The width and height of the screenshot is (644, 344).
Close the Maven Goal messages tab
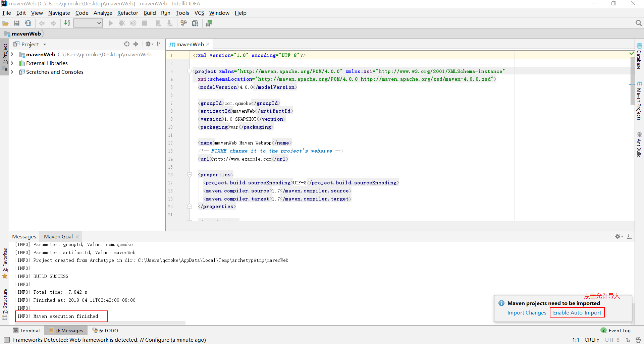coord(77,237)
